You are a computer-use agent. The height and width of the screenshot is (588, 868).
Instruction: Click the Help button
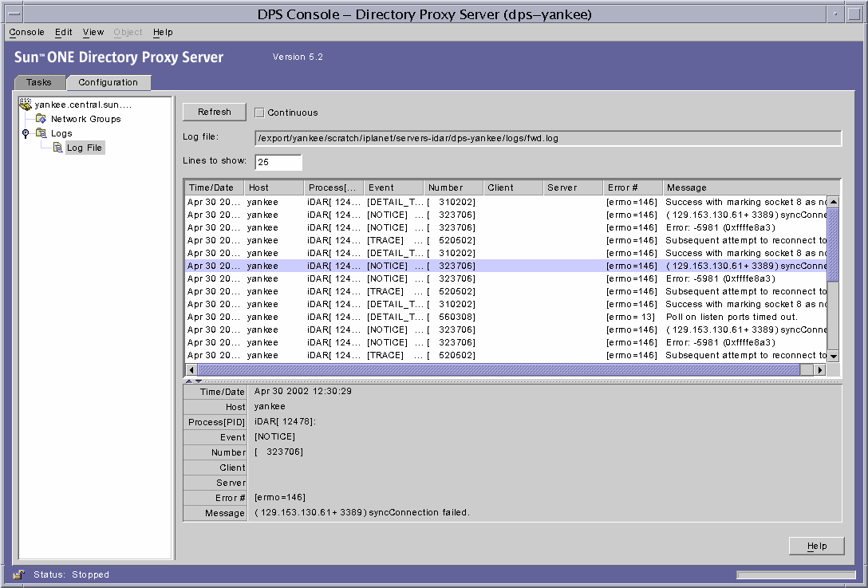pos(816,546)
